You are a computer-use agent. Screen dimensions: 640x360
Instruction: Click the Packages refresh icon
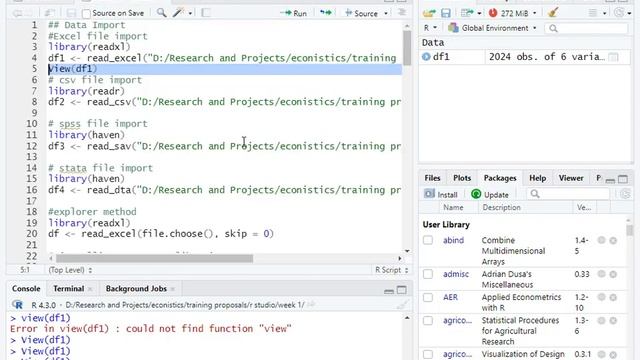pyautogui.click(x=625, y=194)
